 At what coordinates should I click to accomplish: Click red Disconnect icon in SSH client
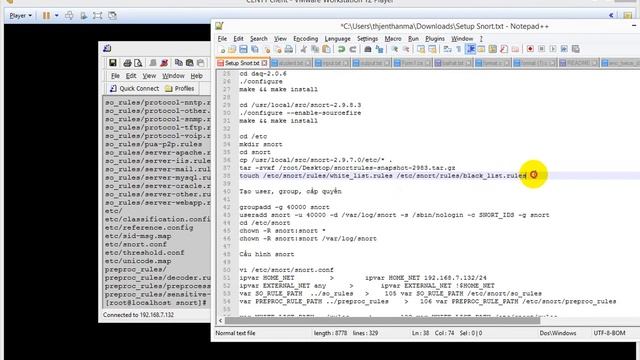(x=164, y=63)
